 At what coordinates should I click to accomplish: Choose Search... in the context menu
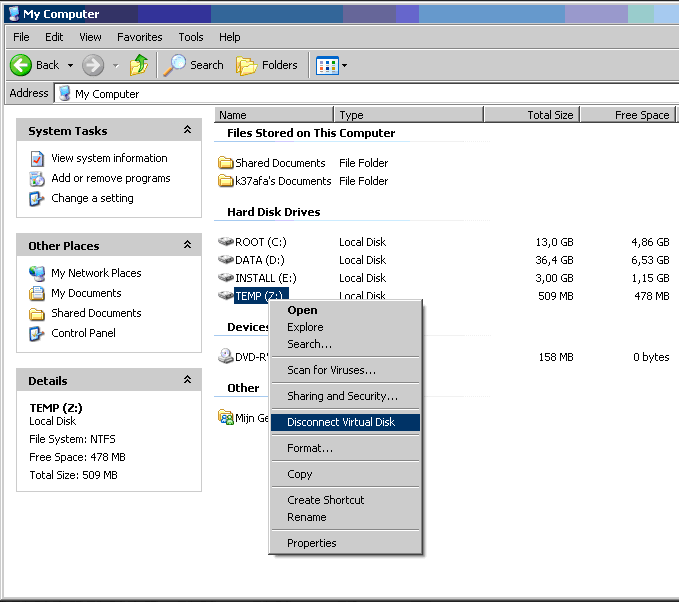tap(345, 344)
